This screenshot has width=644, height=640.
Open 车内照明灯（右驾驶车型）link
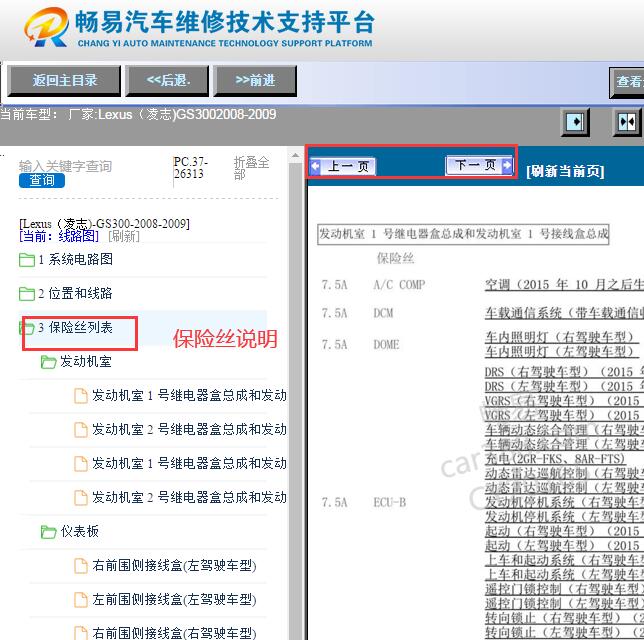[561, 337]
